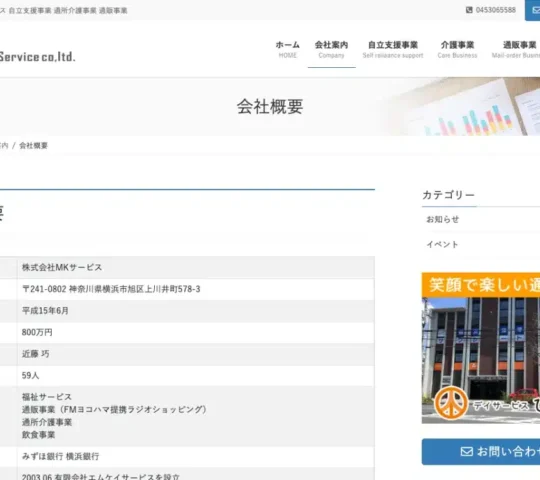540x480 pixels.
Task: Click the 通販事業（FMヨコハマ提携ラジオショッピング）line
Action: [x=114, y=409]
